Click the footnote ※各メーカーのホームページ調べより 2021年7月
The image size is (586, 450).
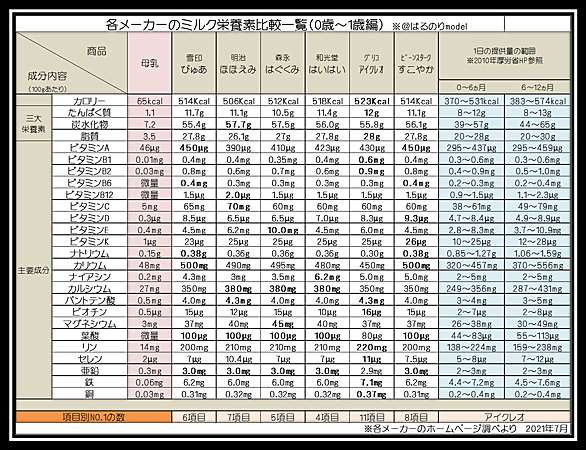tap(466, 428)
